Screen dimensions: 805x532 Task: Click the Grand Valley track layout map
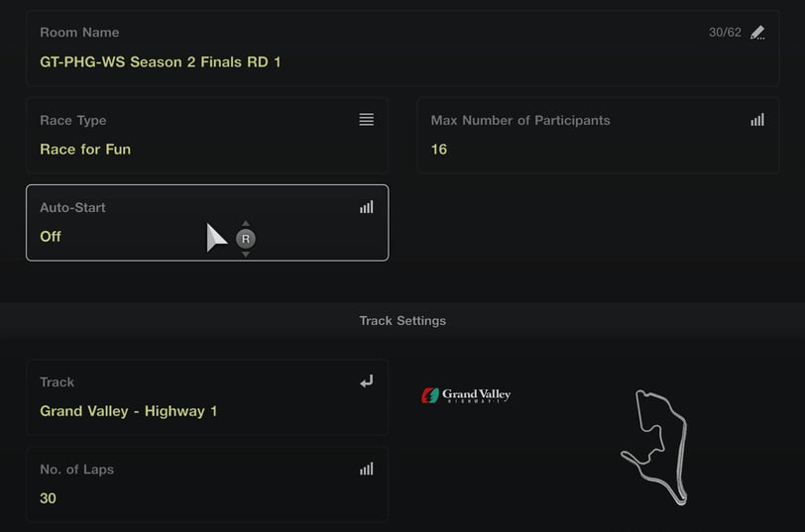tap(654, 448)
